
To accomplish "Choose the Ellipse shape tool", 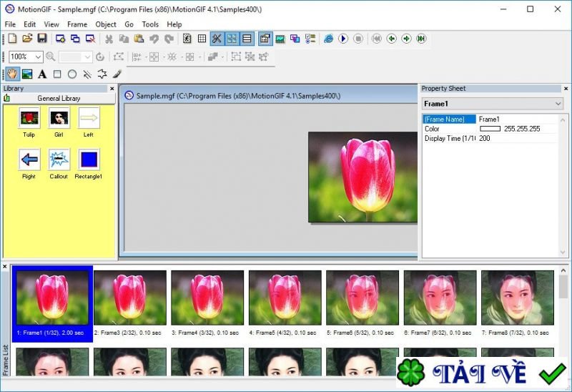I will [72, 74].
